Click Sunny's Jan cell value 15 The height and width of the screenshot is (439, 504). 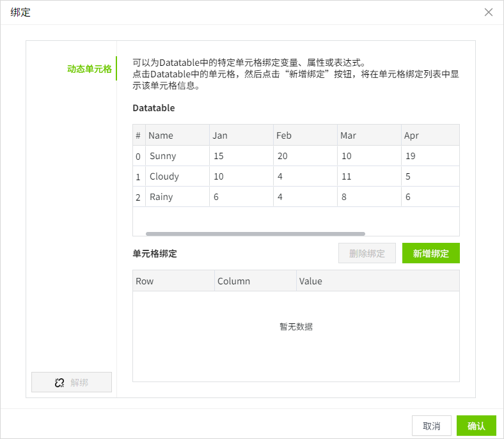point(241,156)
